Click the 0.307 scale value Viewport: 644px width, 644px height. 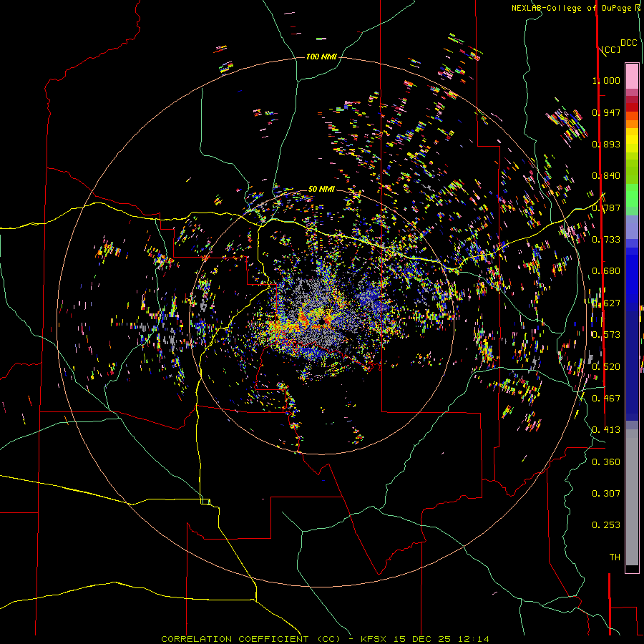(x=606, y=494)
